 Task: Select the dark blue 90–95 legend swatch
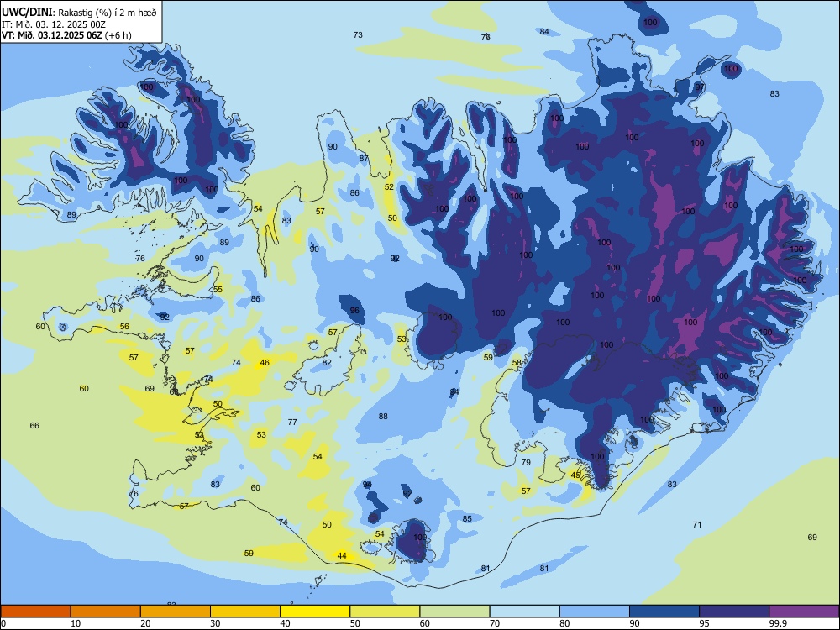click(x=664, y=612)
